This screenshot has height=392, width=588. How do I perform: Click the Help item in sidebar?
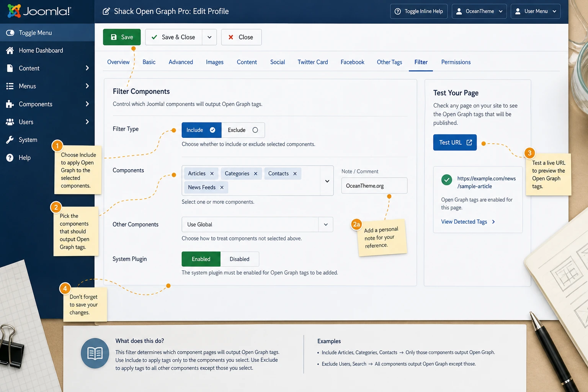(x=47, y=158)
